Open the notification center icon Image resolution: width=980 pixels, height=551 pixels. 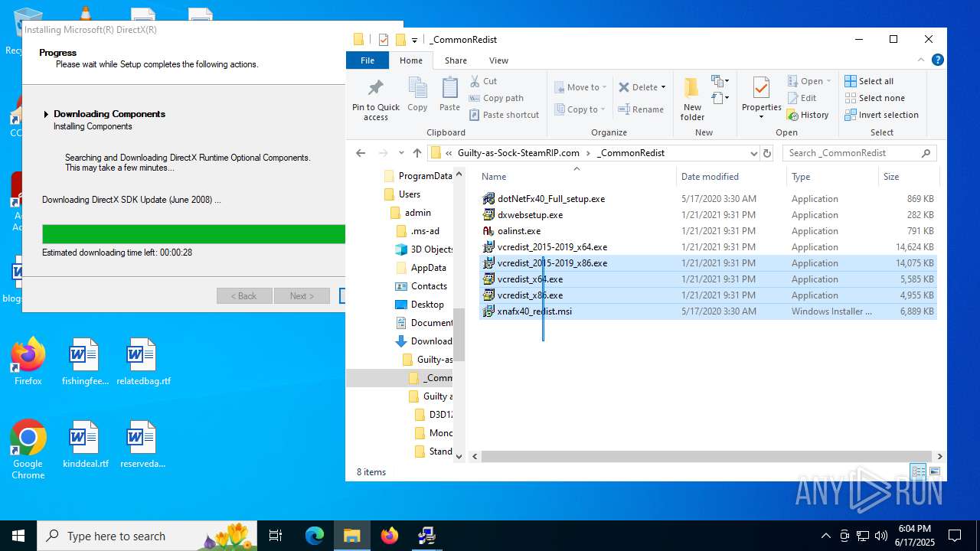tap(955, 536)
